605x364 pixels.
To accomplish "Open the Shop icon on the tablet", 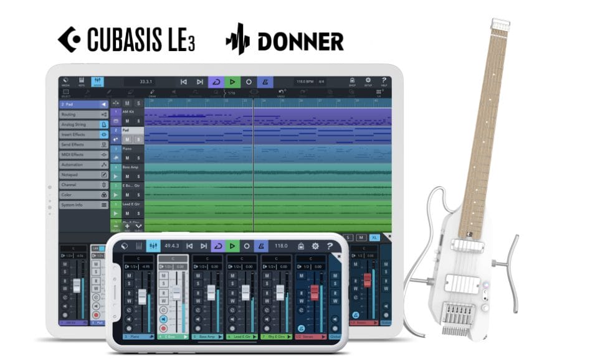I will point(352,82).
